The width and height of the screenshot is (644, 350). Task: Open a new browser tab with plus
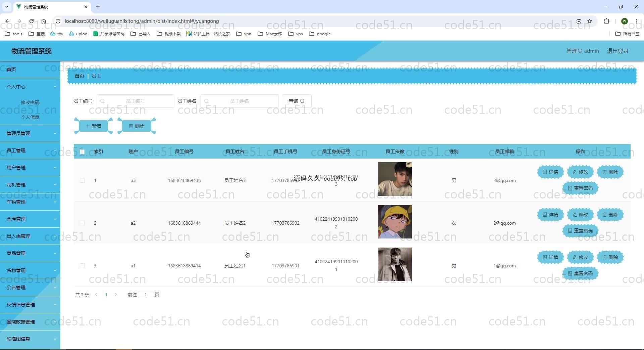[x=98, y=7]
